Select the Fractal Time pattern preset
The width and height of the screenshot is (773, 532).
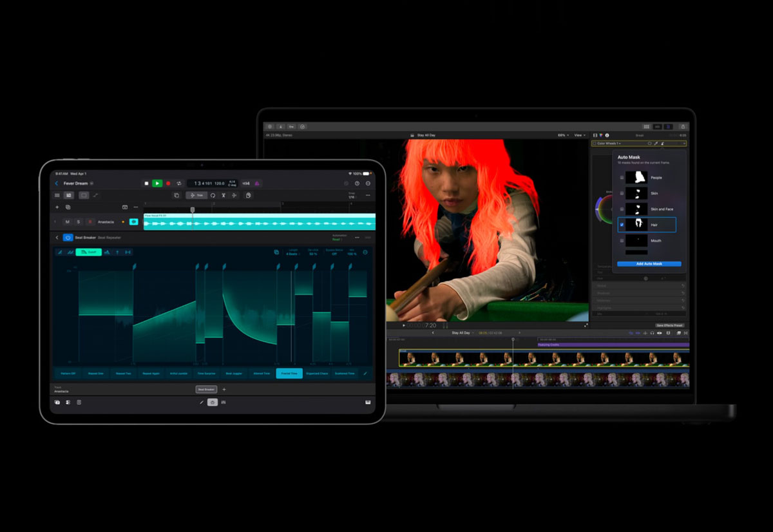click(x=289, y=374)
